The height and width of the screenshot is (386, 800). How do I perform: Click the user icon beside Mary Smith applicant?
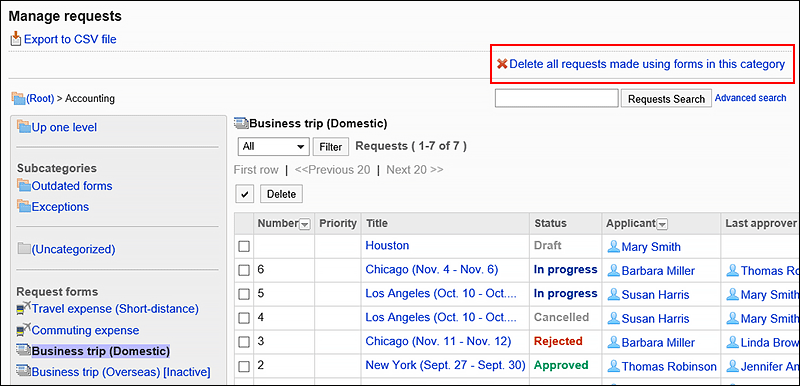click(x=613, y=247)
